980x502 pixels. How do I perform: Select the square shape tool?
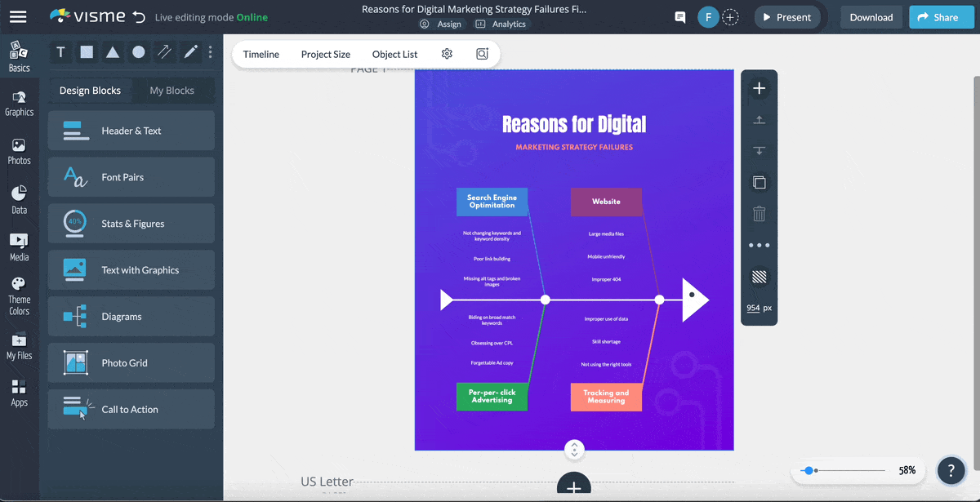(87, 51)
